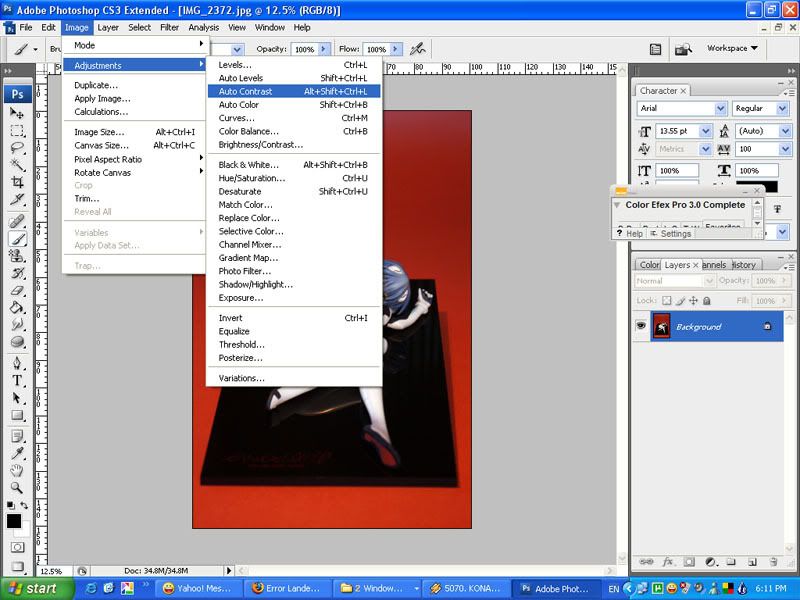Open the Workspace dropdown
The height and width of the screenshot is (600, 800).
732,48
